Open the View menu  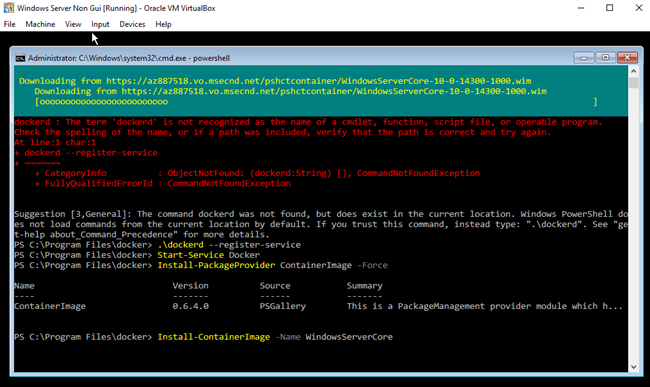click(x=73, y=24)
